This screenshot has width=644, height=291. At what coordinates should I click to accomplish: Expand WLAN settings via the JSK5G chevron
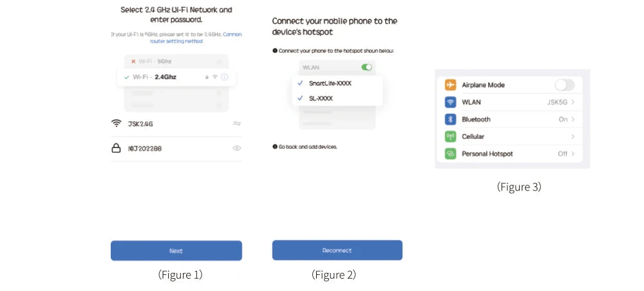click(573, 102)
